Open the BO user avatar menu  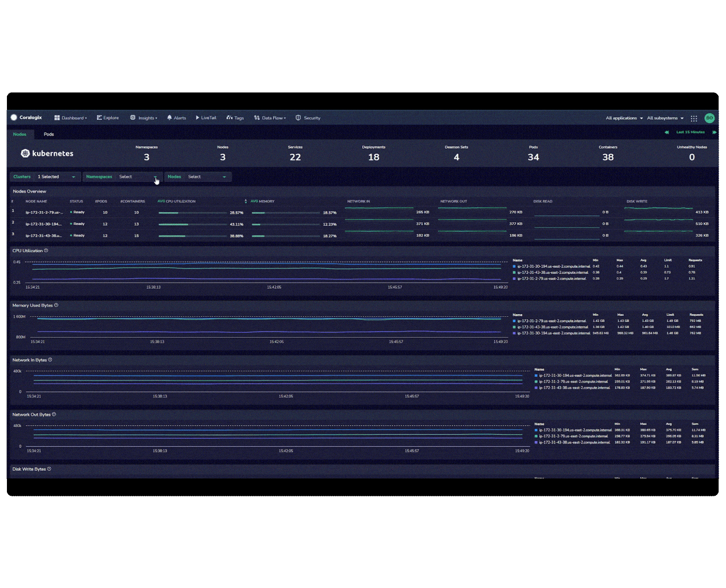pos(709,118)
